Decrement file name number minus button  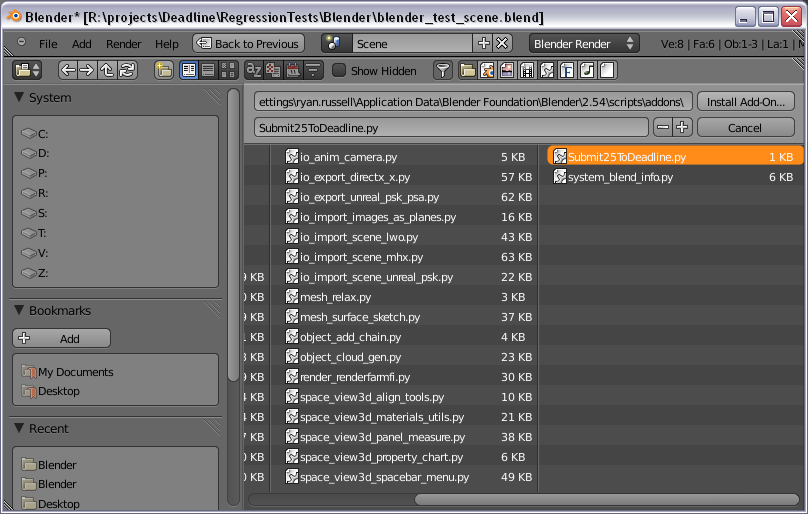click(663, 127)
